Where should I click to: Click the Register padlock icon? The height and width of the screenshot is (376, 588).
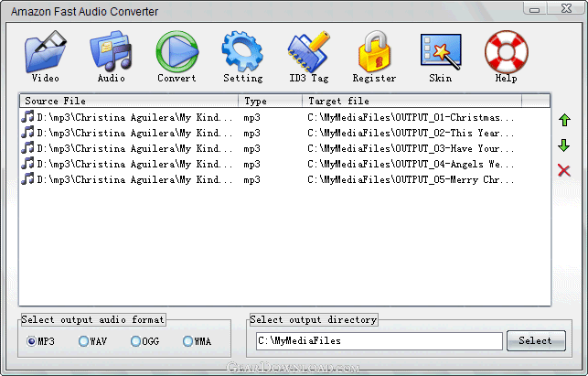pyautogui.click(x=374, y=52)
